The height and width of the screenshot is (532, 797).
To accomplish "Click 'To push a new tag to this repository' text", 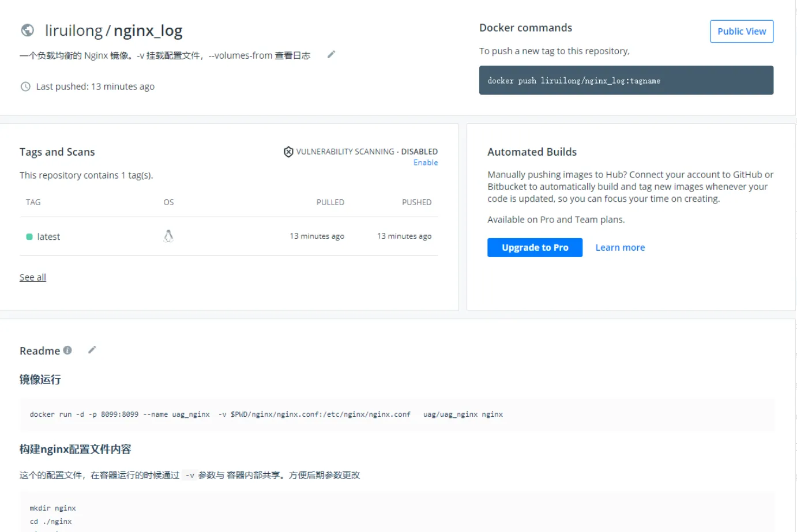I will (554, 51).
